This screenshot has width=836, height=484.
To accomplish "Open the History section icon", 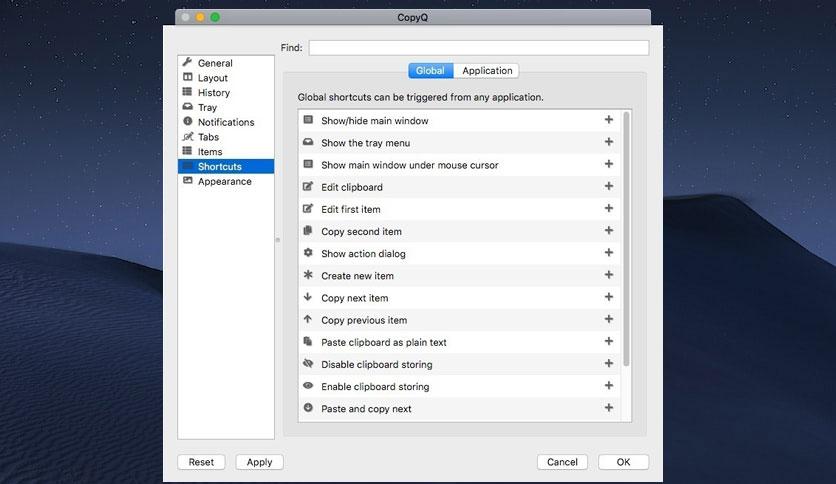I will point(187,92).
